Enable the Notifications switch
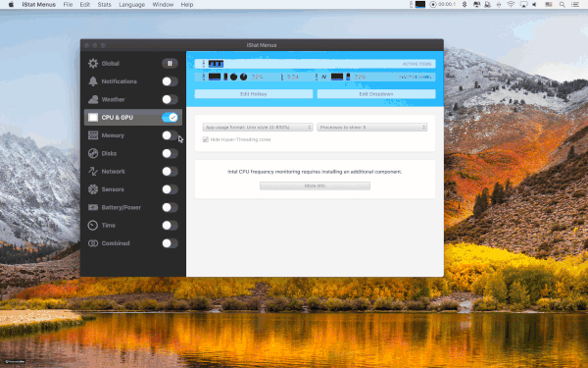588x368 pixels. pos(170,81)
